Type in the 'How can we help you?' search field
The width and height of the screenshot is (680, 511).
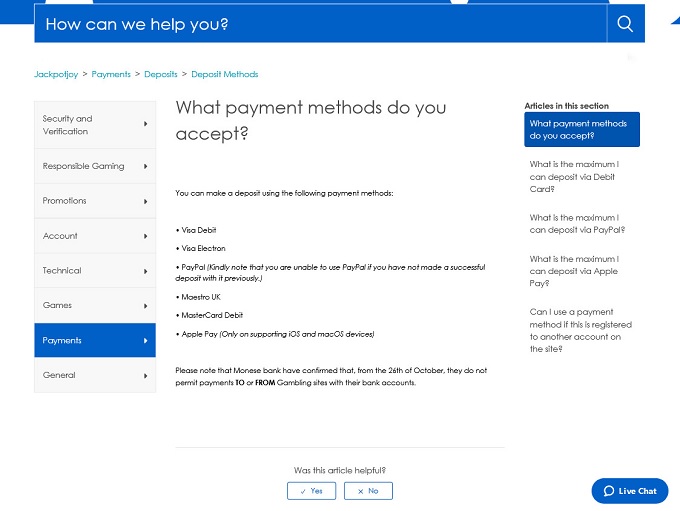click(x=320, y=24)
